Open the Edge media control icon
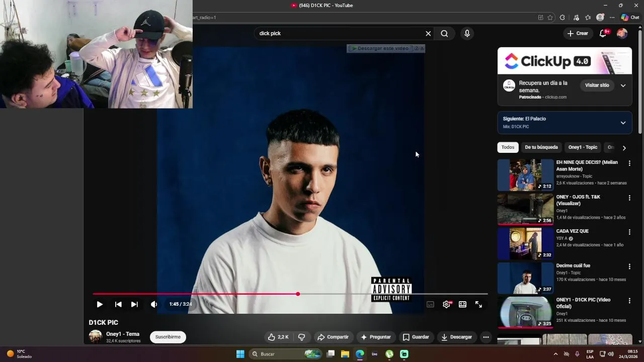 tap(576, 17)
